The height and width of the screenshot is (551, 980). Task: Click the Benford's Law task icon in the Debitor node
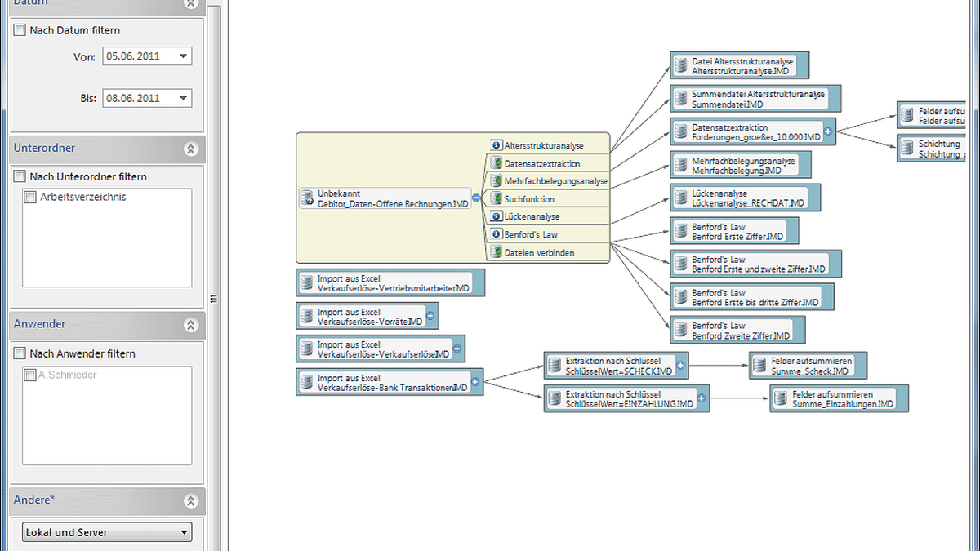point(496,234)
